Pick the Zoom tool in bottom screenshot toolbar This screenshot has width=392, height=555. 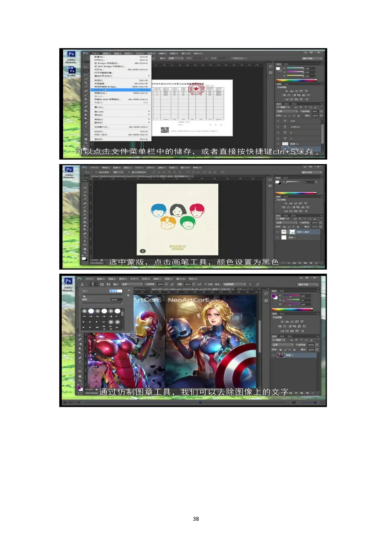(80, 381)
